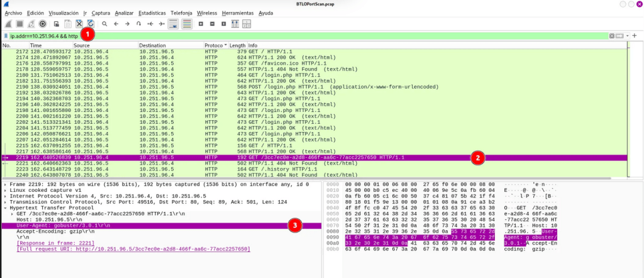The width and height of the screenshot is (644, 278).
Task: Click the Protocol column header
Action: (214, 46)
